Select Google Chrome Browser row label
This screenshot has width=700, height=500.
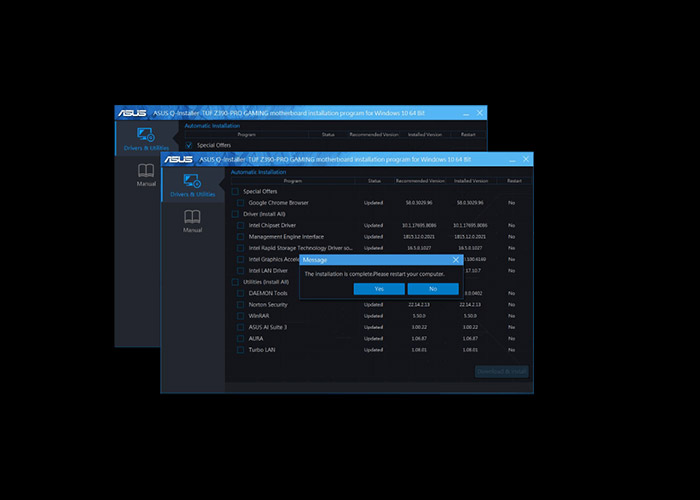[x=279, y=203]
